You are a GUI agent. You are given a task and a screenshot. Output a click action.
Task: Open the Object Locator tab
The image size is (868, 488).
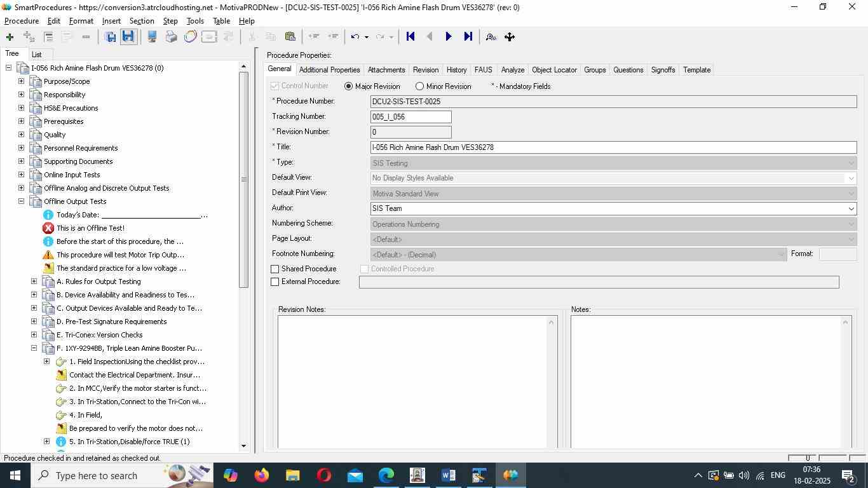(554, 70)
